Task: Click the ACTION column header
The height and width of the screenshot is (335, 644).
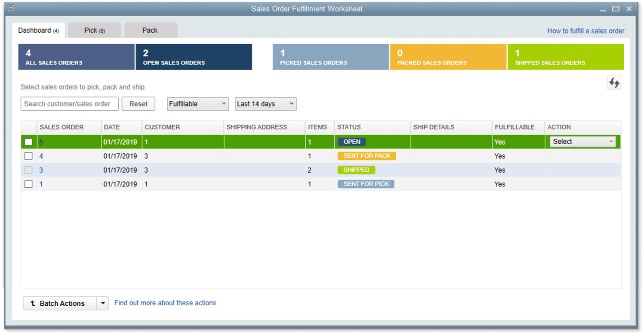Action: pos(559,127)
